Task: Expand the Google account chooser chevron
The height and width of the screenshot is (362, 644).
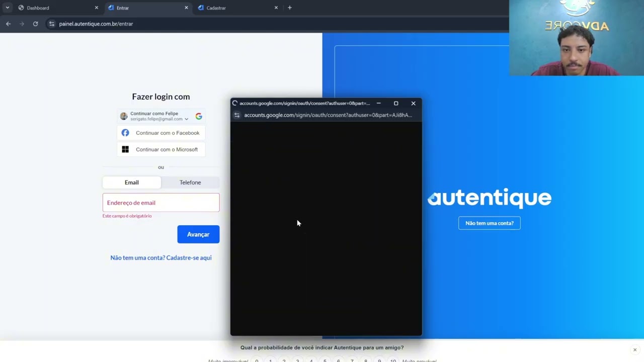Action: pyautogui.click(x=186, y=119)
